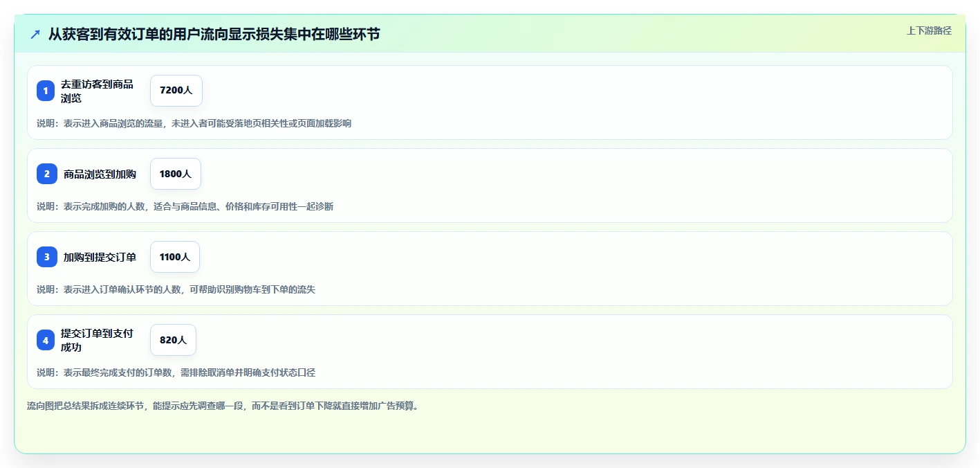Click the trend arrow icon beside the title
This screenshot has height=468, width=980.
[x=35, y=34]
